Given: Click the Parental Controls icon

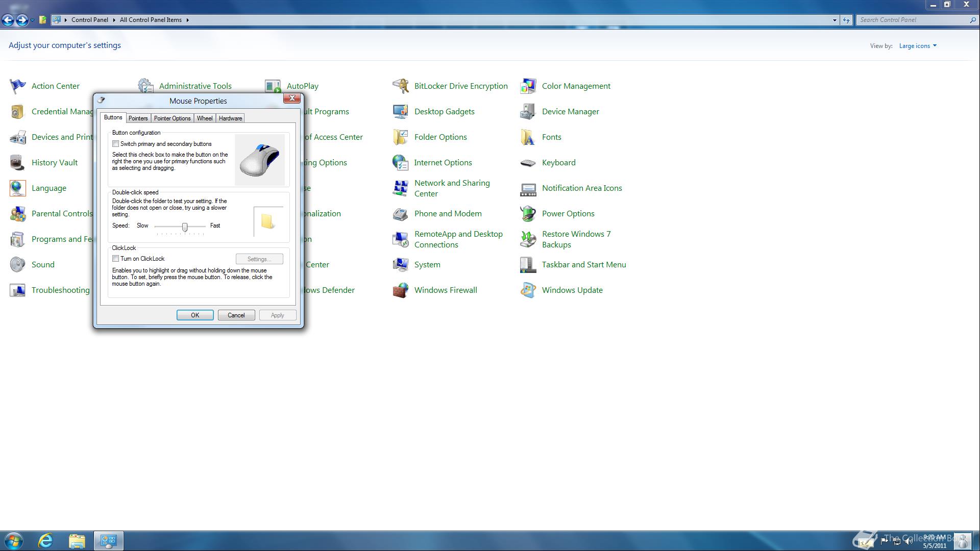Looking at the screenshot, I should tap(17, 213).
